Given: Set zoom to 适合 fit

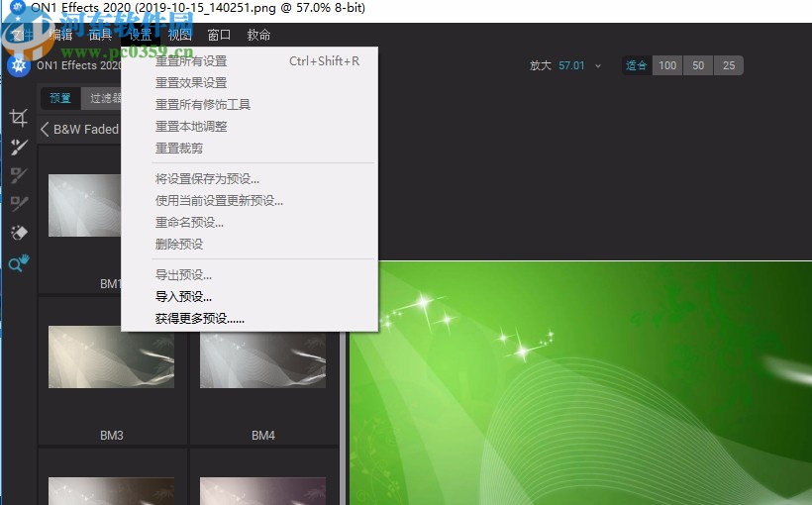Looking at the screenshot, I should pyautogui.click(x=637, y=65).
